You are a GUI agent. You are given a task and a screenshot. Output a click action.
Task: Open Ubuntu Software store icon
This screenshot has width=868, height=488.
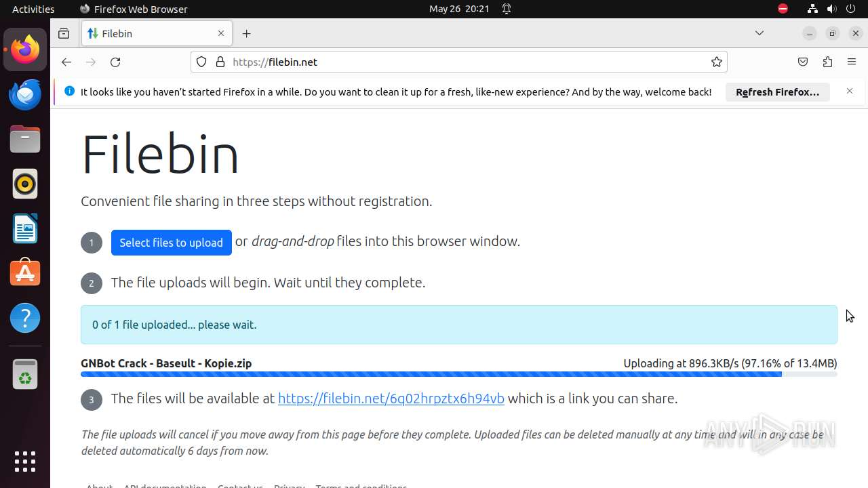[25, 273]
